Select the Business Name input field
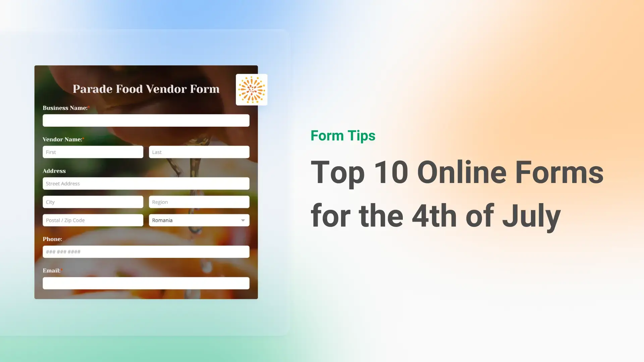 coord(146,120)
